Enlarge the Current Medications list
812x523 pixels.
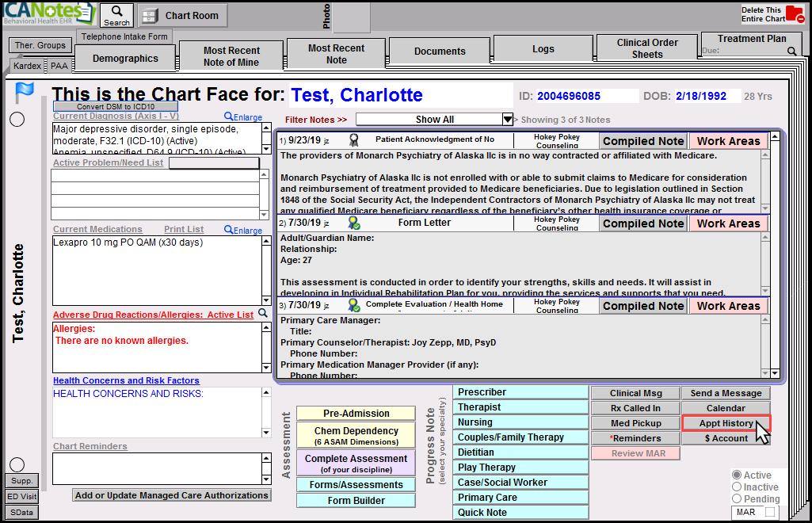(x=243, y=231)
